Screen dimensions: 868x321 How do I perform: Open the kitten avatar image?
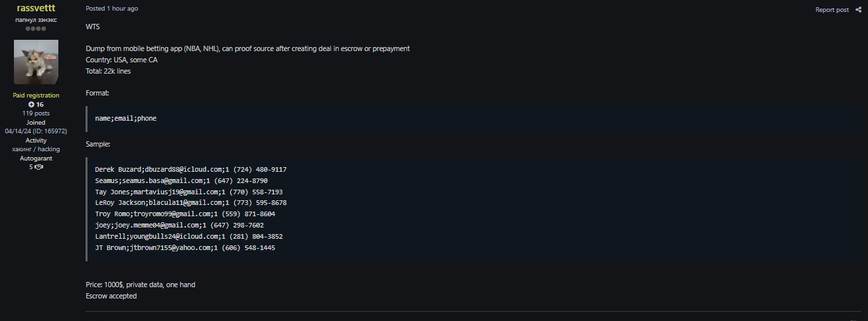point(36,62)
